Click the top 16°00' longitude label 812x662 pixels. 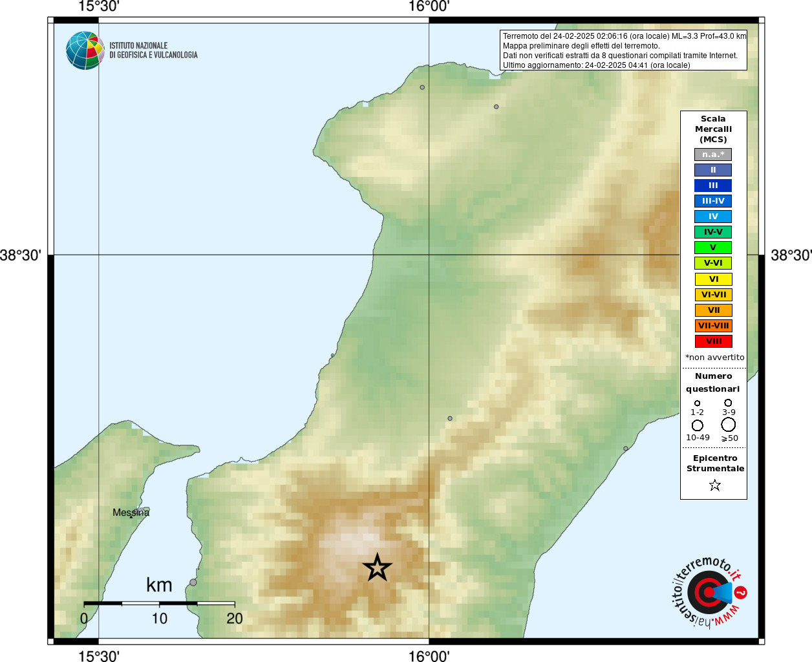(429, 6)
